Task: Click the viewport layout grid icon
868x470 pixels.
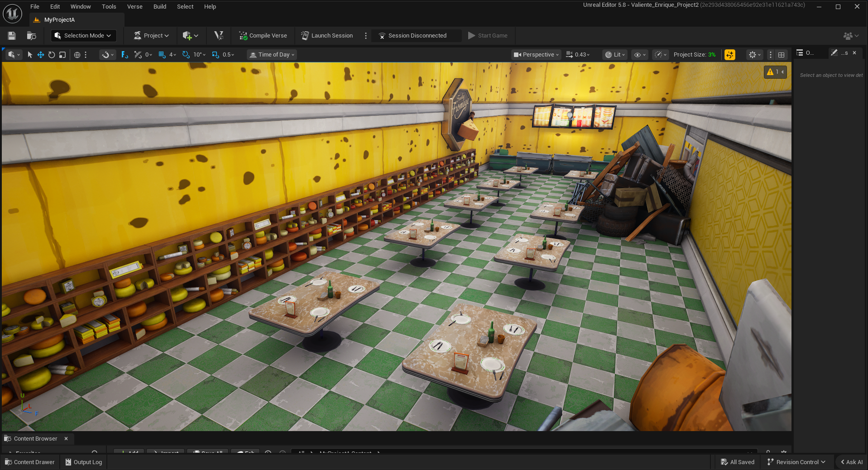Action: [x=781, y=55]
